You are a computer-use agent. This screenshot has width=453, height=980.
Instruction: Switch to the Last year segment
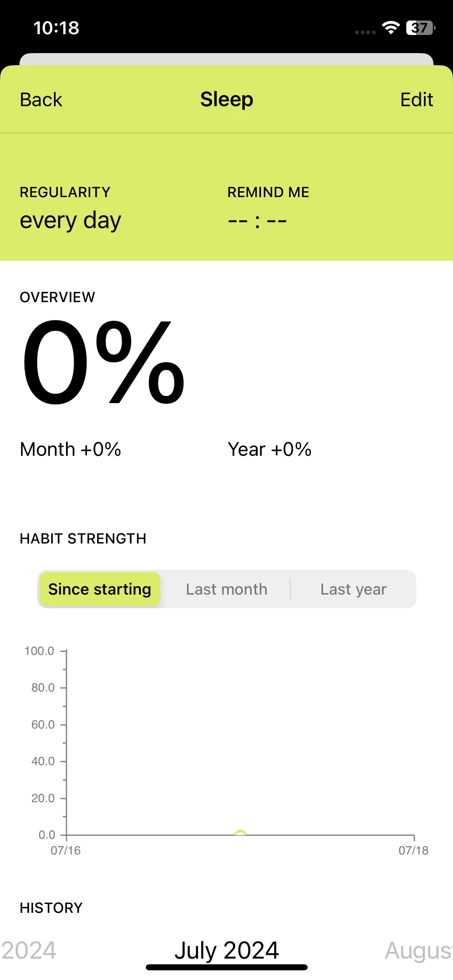pos(353,589)
